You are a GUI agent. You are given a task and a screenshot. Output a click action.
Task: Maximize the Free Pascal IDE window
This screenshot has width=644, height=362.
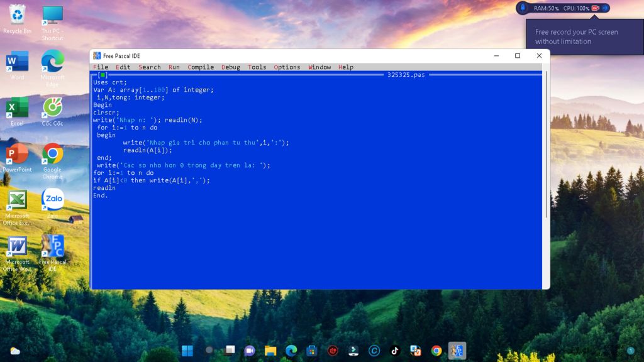(518, 56)
